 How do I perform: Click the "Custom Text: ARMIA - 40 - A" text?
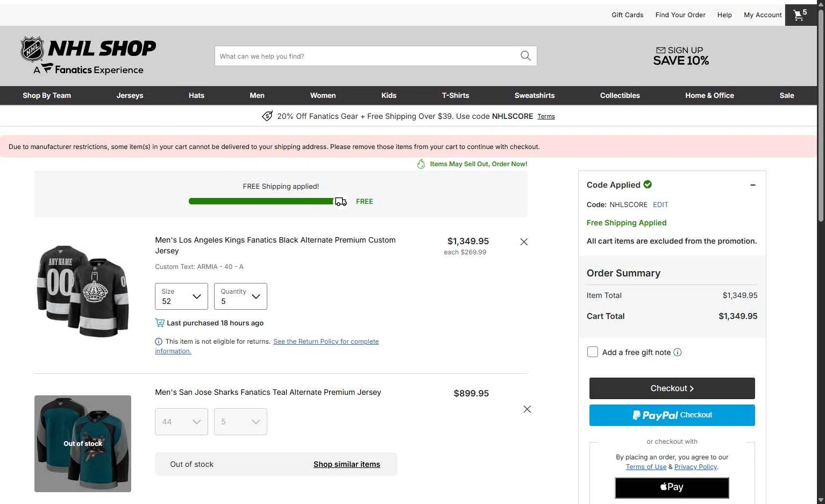(199, 267)
